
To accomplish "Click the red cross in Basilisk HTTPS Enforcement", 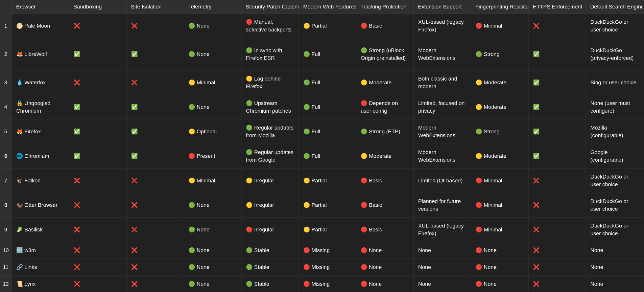I will [x=536, y=229].
